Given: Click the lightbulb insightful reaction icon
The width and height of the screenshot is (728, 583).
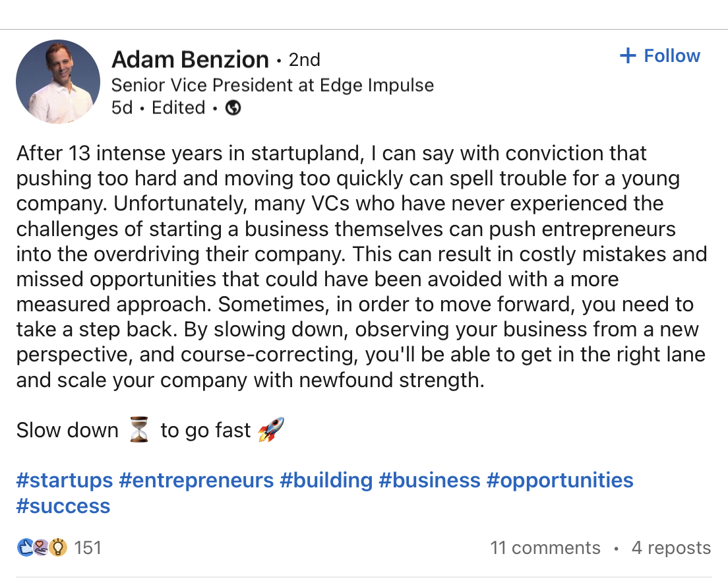Looking at the screenshot, I should click(58, 548).
